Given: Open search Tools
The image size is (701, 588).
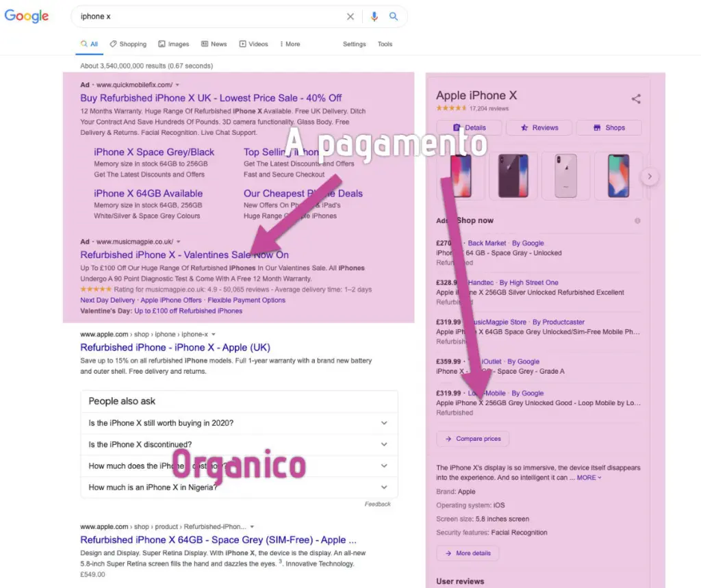Looking at the screenshot, I should 385,44.
